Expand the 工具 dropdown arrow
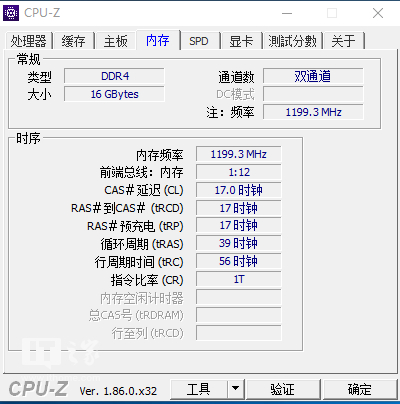 [236, 389]
